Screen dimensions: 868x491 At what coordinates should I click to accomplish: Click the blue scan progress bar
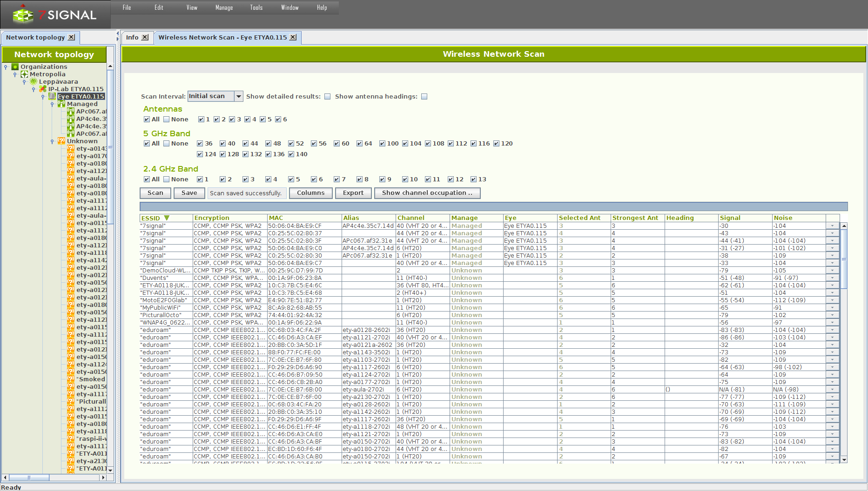point(494,206)
